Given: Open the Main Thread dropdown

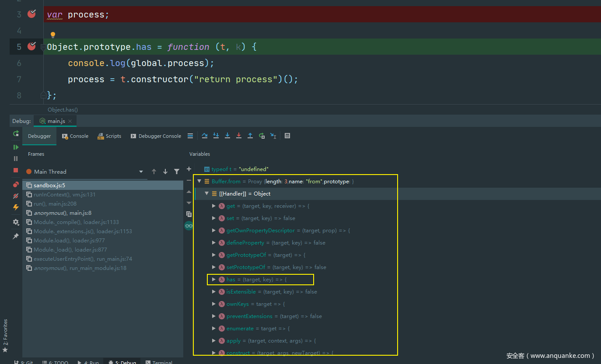Looking at the screenshot, I should (x=141, y=172).
